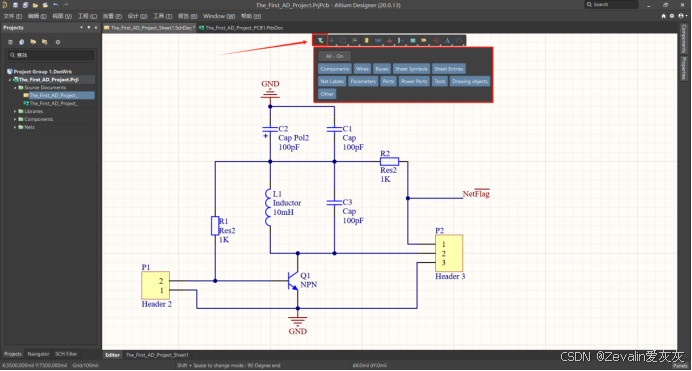Toggle Wires selection filter
The image size is (692, 371).
tap(362, 69)
